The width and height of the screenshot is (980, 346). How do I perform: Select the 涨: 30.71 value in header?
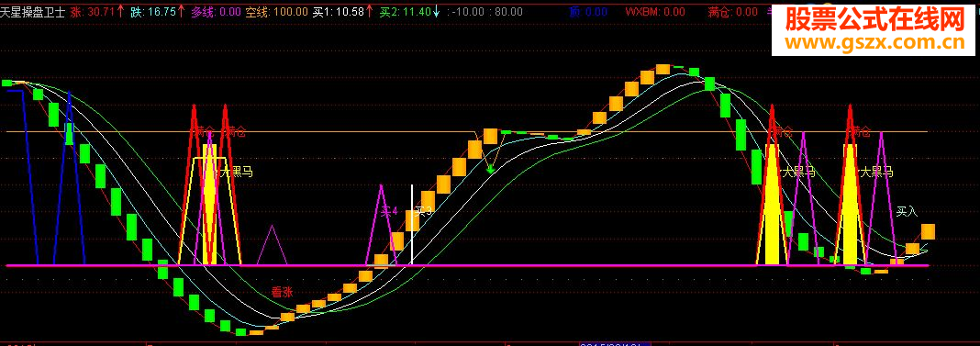[x=93, y=11]
